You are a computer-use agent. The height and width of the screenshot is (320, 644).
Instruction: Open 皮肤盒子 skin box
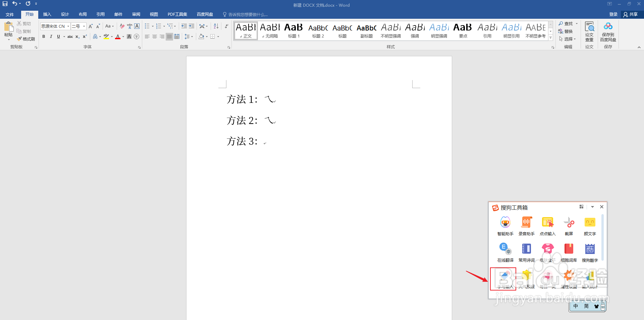tap(547, 253)
